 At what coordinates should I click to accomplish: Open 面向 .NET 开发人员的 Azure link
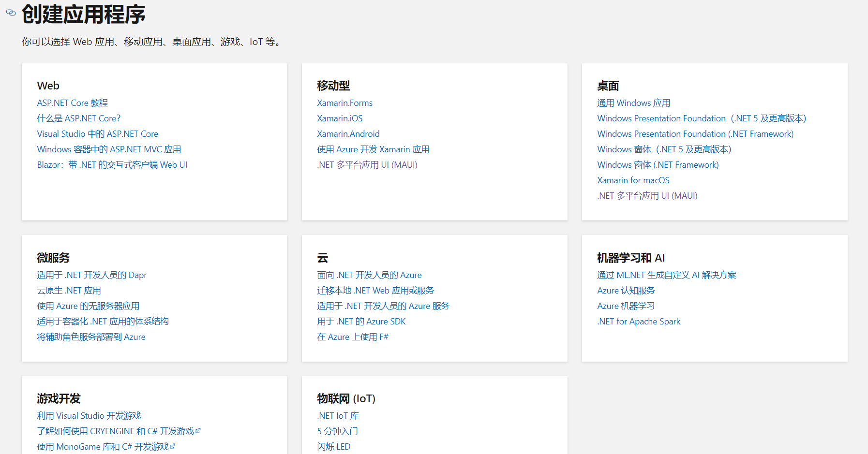pyautogui.click(x=369, y=275)
